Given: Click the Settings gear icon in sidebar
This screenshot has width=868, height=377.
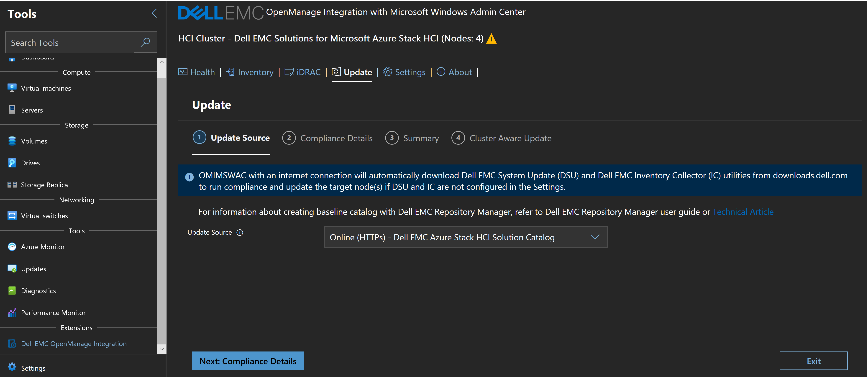Looking at the screenshot, I should (x=12, y=367).
